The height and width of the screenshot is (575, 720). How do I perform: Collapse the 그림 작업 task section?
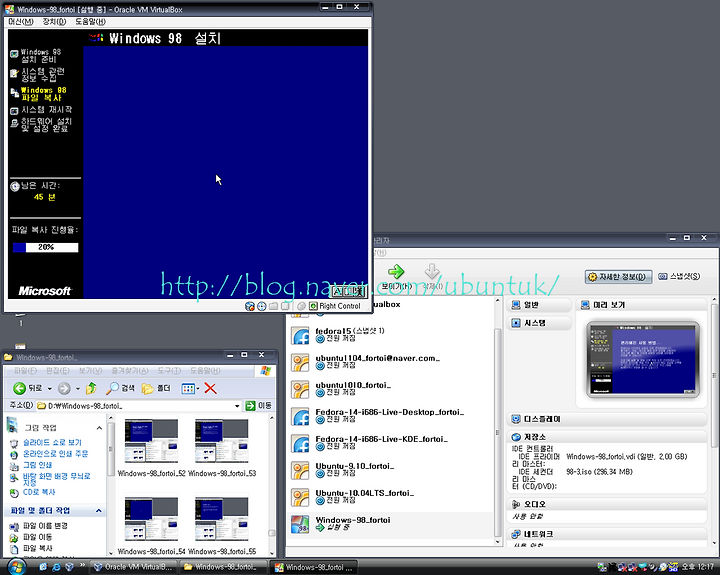click(x=99, y=428)
